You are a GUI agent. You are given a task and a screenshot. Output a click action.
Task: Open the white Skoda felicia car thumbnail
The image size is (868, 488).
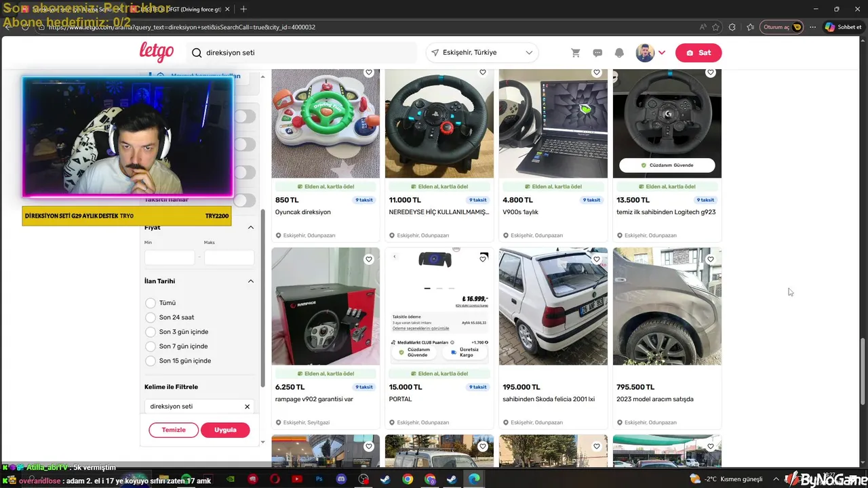point(553,306)
